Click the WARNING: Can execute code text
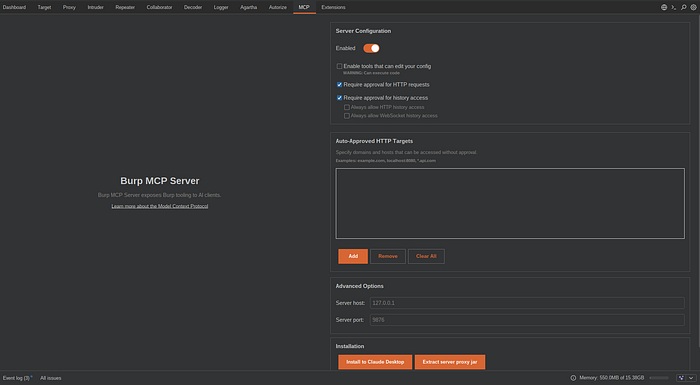The height and width of the screenshot is (385, 700). 371,73
